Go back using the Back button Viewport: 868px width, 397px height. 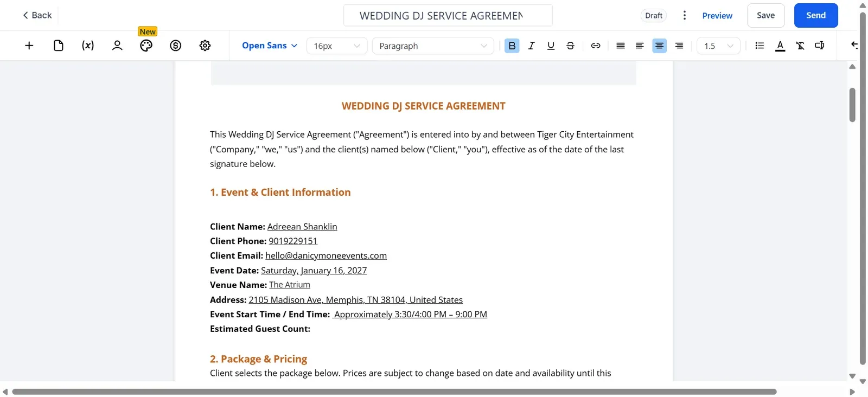pos(37,15)
